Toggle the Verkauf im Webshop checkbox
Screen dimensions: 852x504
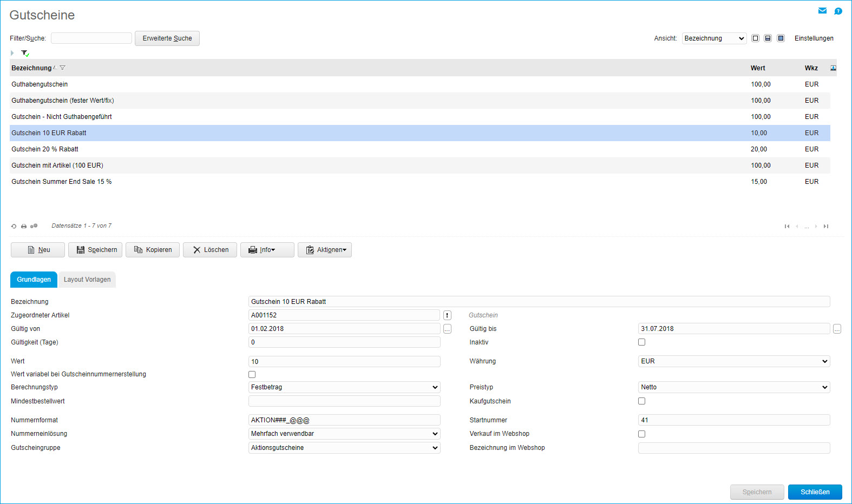coord(641,434)
